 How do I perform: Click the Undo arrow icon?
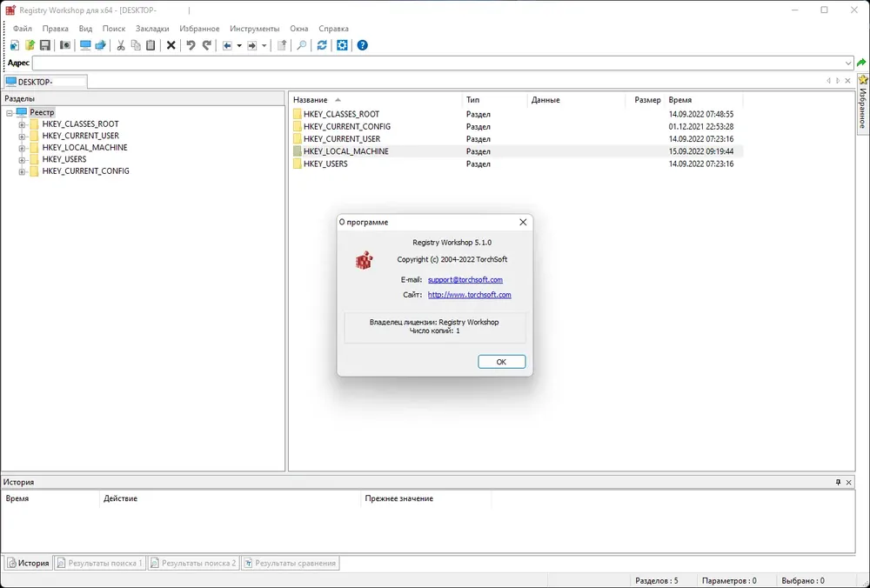[191, 45]
